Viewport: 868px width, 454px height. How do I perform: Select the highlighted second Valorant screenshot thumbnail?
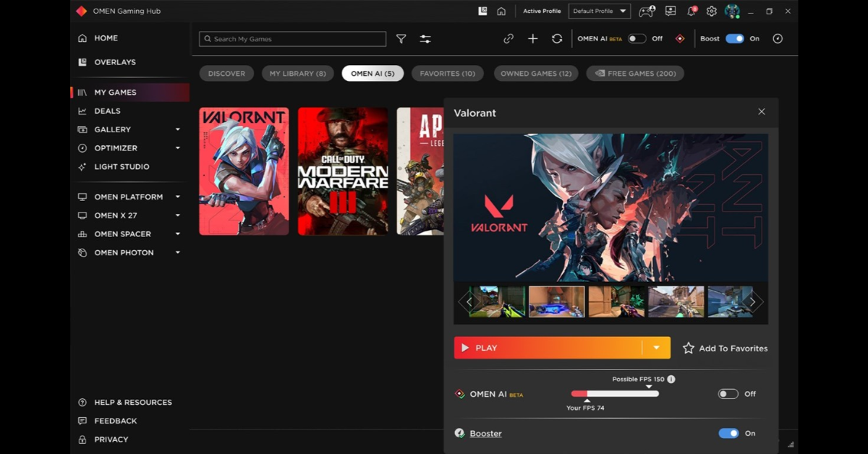pos(557,302)
